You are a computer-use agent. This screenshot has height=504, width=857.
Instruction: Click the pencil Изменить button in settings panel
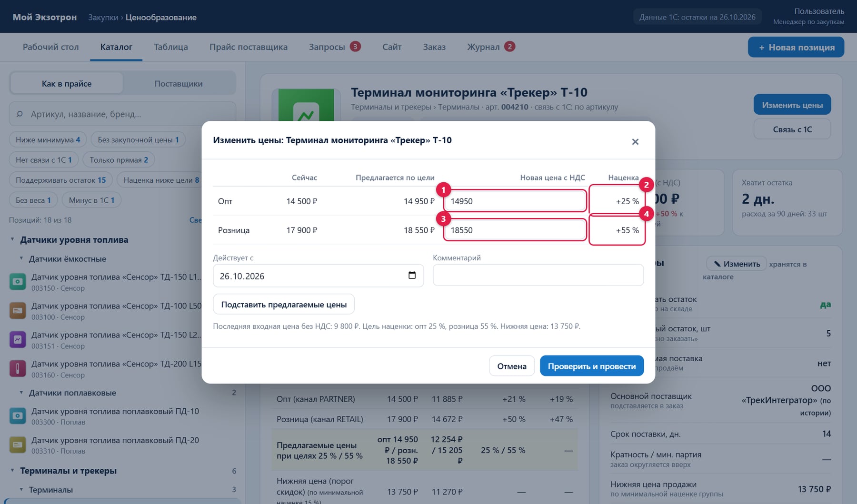tap(737, 264)
